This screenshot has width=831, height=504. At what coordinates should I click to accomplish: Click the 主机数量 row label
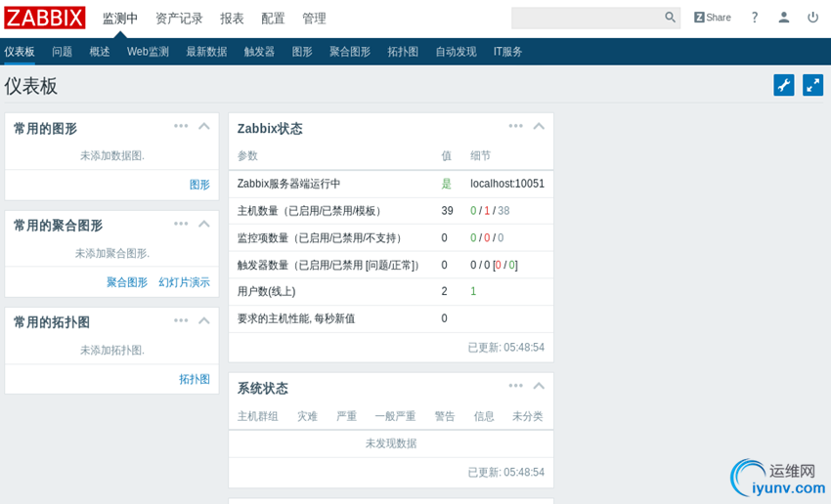tap(309, 211)
